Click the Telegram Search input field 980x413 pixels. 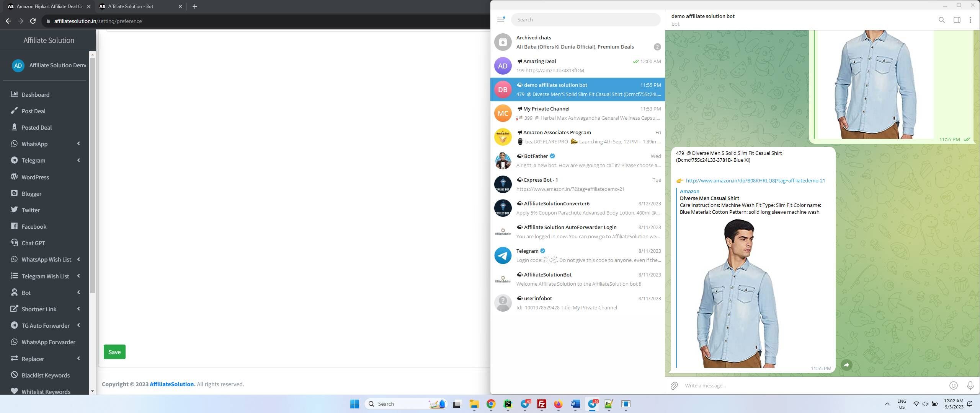coord(586,20)
